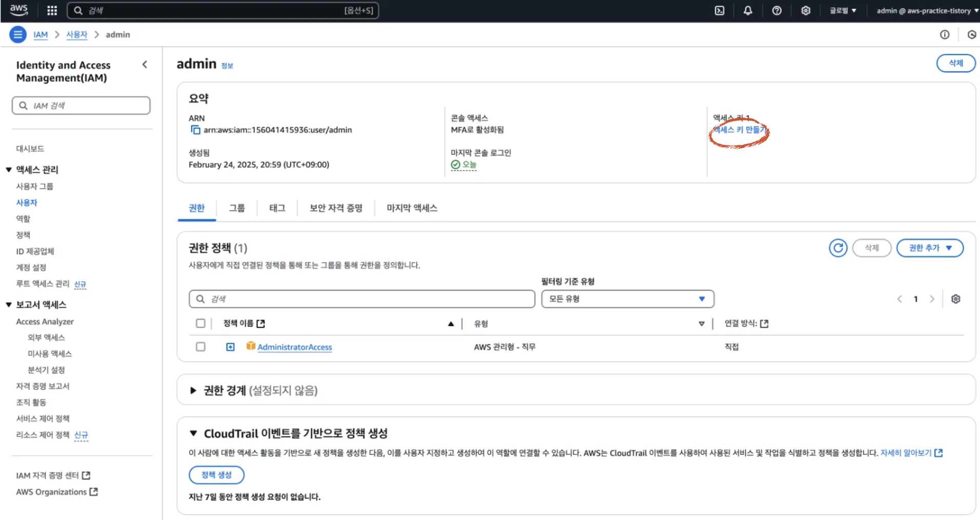Click the top AWS search field
This screenshot has height=520, width=980.
223,10
